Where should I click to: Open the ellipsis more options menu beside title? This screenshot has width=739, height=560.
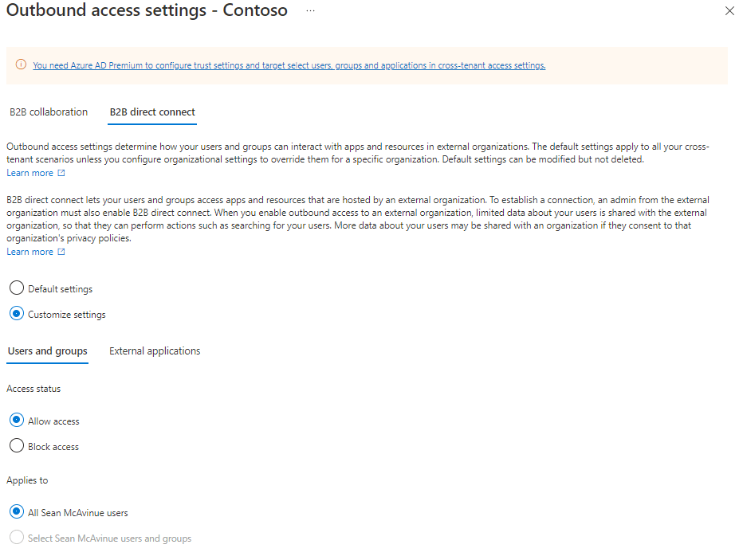coord(310,11)
